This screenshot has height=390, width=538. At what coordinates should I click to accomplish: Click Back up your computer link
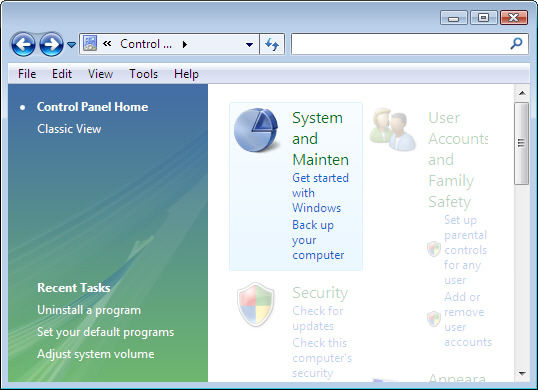318,240
